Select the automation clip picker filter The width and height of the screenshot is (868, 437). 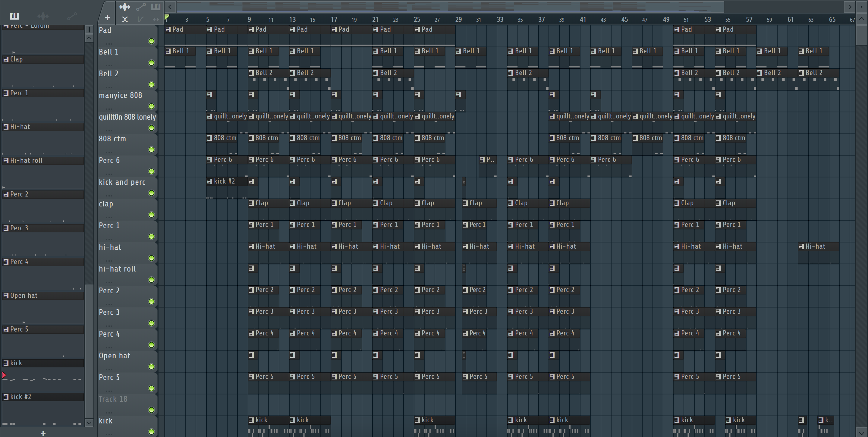(72, 16)
